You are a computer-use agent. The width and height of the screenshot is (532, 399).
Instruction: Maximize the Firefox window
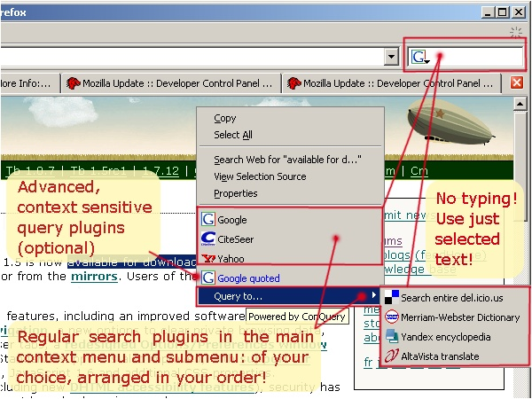(x=502, y=12)
